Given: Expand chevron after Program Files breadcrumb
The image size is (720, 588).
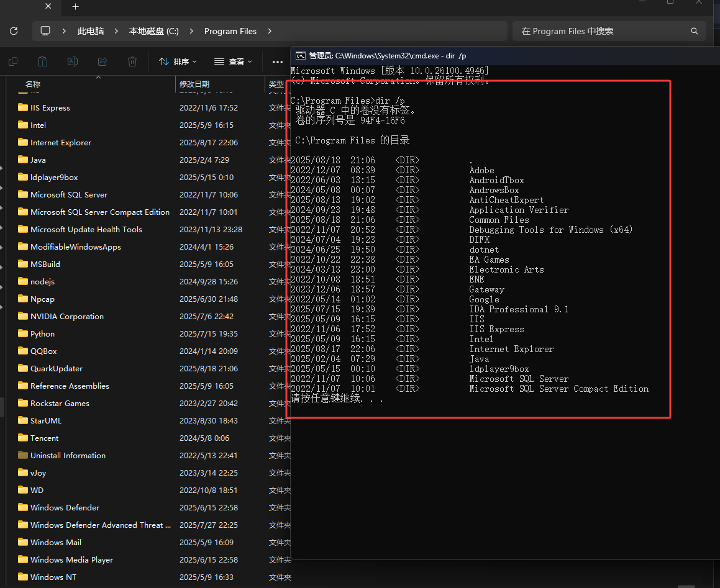Looking at the screenshot, I should point(270,31).
